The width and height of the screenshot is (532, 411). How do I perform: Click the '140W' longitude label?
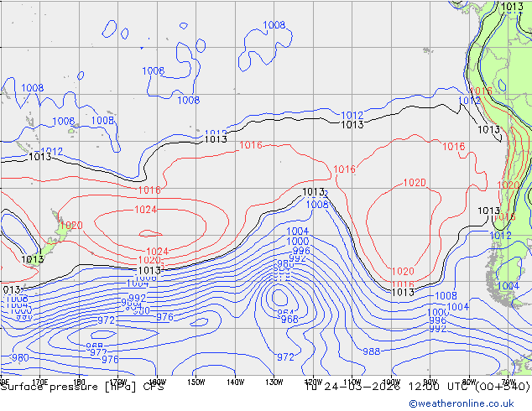point(235,382)
